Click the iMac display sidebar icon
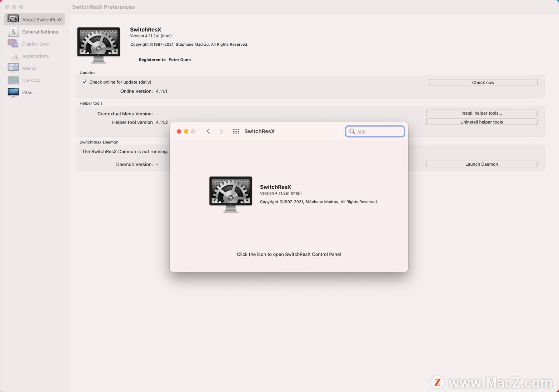The width and height of the screenshot is (559, 392). click(x=13, y=92)
